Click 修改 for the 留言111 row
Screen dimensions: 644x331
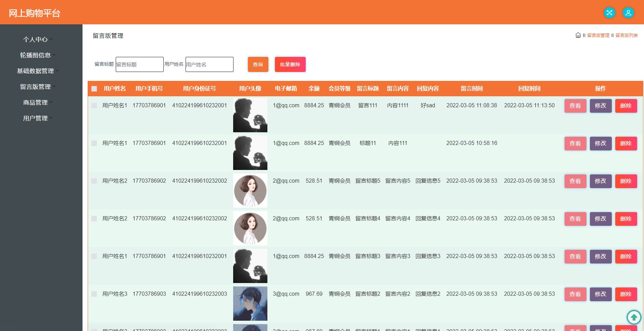pos(601,106)
